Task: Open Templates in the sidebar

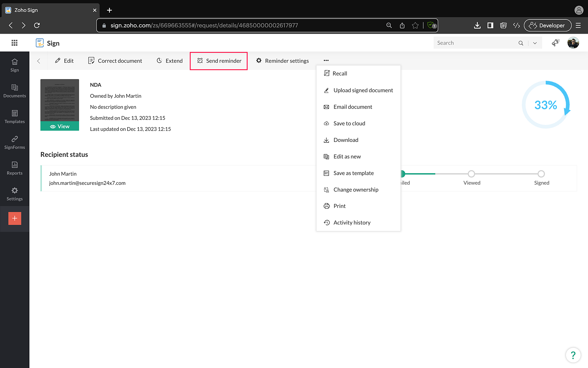Action: [14, 117]
